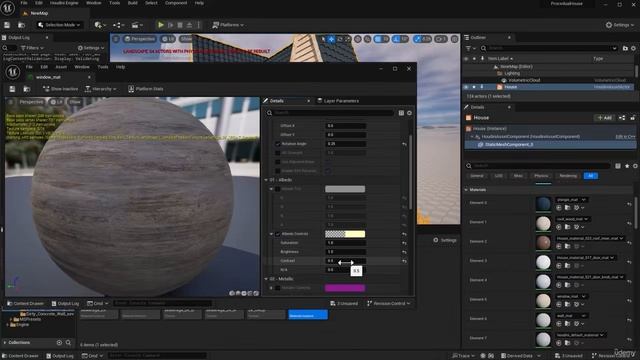The height and width of the screenshot is (360, 640).
Task: Click the Play in Editor green button
Action: point(161,25)
